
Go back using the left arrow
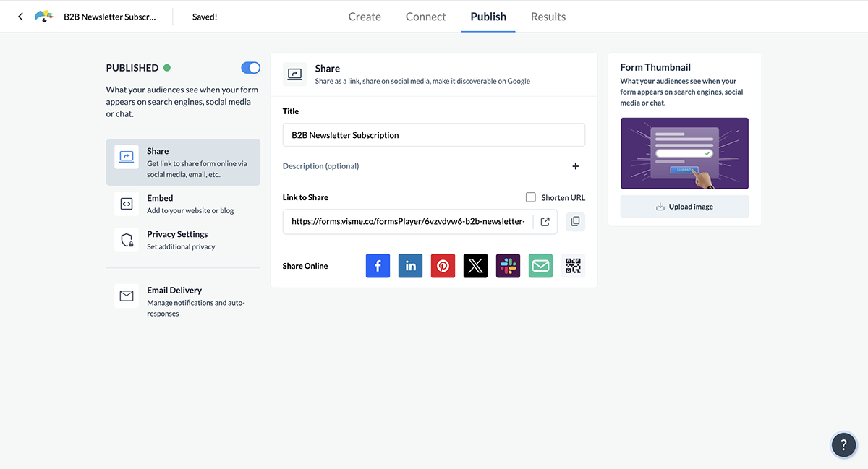point(20,17)
